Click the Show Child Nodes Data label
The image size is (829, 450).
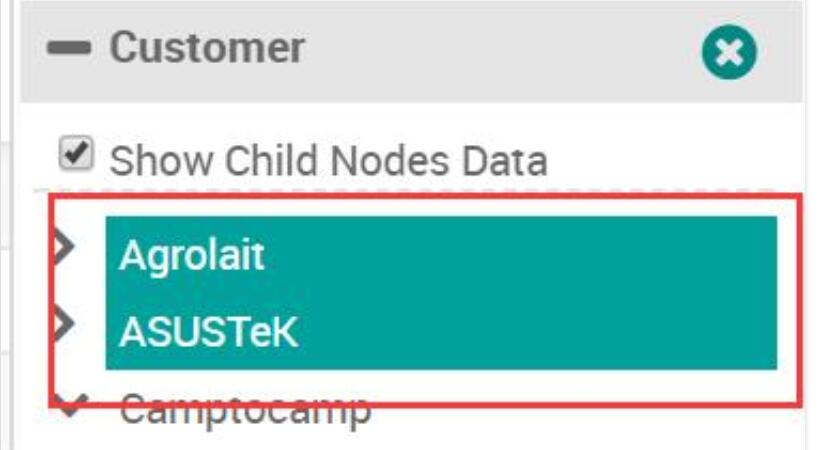(328, 161)
